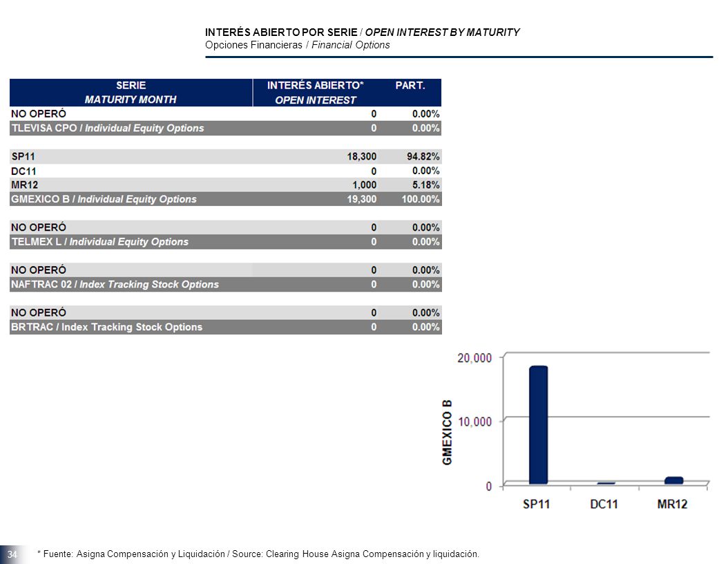Click the 'MR12' table row label

[x=25, y=185]
